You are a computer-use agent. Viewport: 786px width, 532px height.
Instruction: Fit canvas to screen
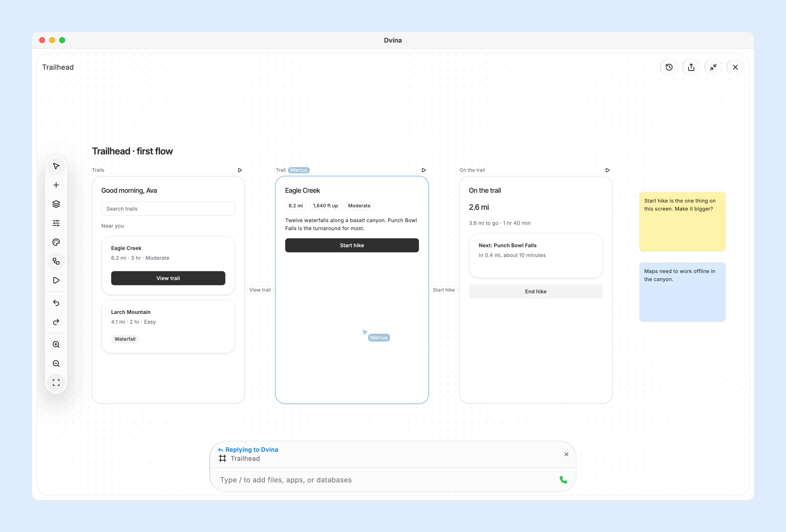pos(56,383)
